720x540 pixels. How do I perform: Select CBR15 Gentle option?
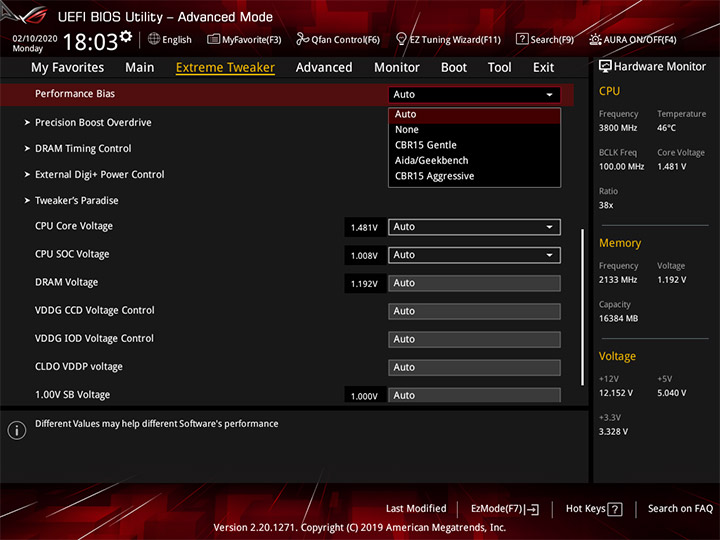474,145
